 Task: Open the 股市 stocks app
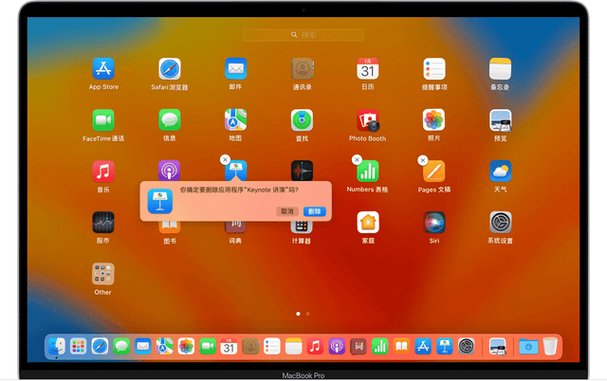tap(103, 222)
